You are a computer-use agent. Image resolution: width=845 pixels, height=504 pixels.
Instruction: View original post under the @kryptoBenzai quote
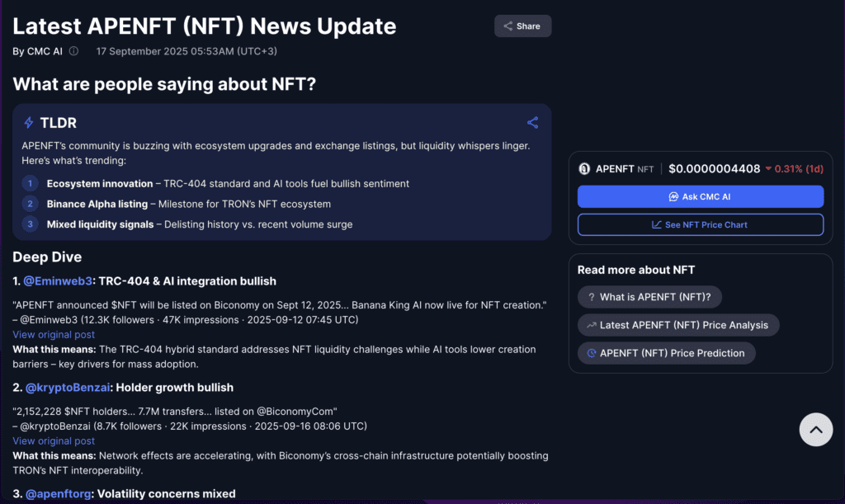click(54, 441)
